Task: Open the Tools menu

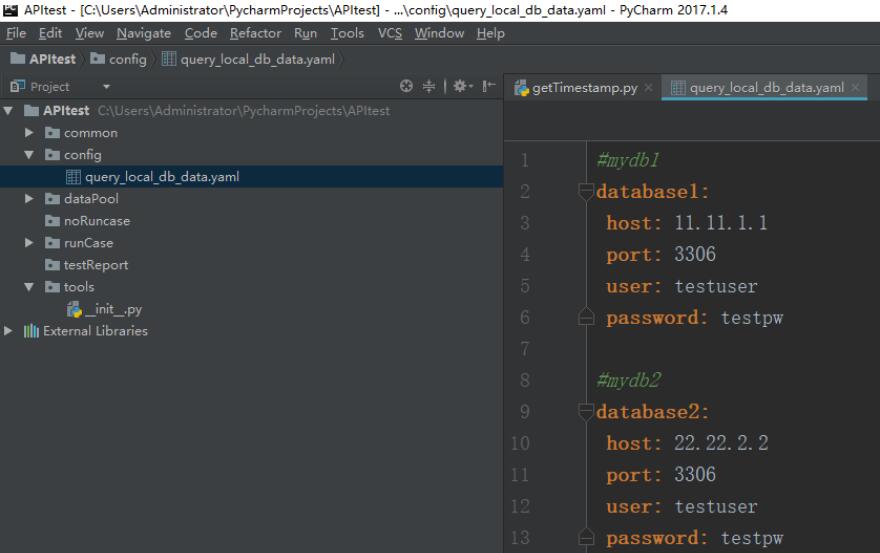Action: (x=347, y=33)
